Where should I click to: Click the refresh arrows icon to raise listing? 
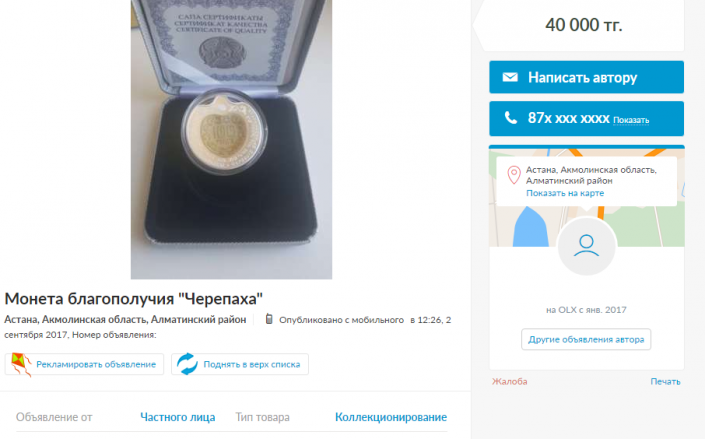(x=187, y=364)
